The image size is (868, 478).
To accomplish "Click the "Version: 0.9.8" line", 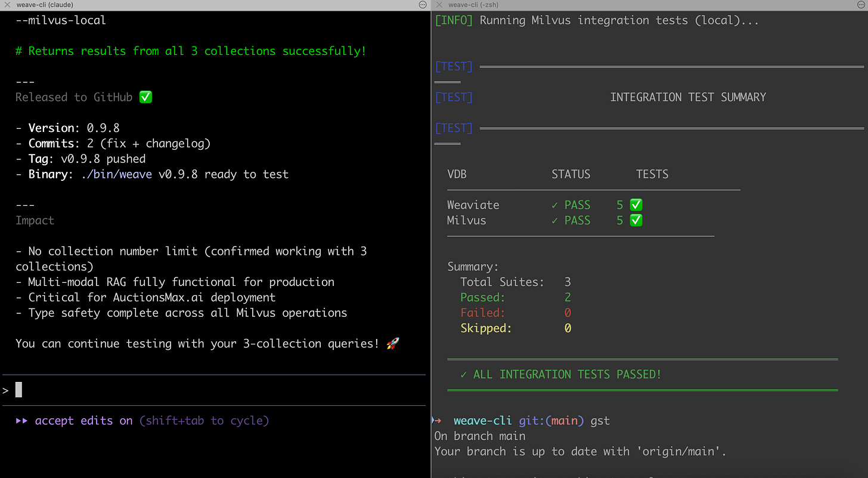I will point(69,128).
